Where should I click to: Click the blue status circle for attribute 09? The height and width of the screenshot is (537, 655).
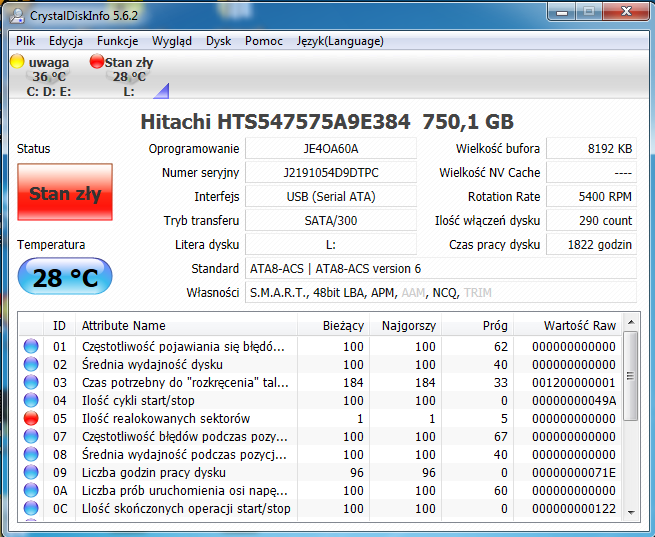coord(31,472)
